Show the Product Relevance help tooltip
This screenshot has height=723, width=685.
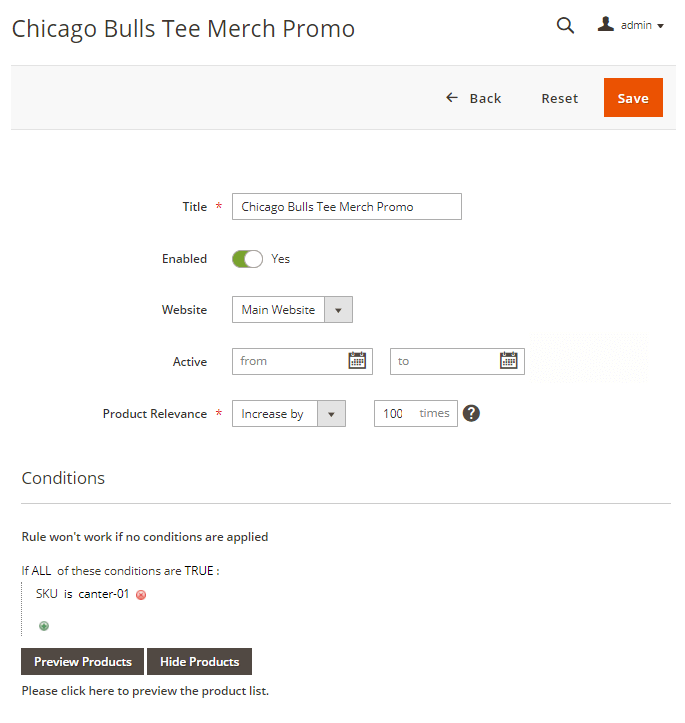(472, 413)
